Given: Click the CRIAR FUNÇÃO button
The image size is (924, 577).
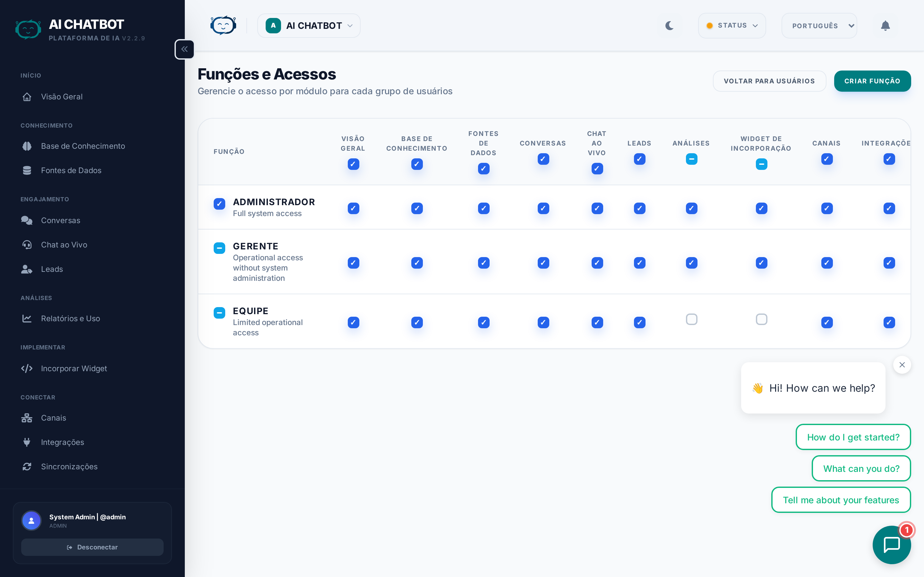Looking at the screenshot, I should pyautogui.click(x=872, y=81).
